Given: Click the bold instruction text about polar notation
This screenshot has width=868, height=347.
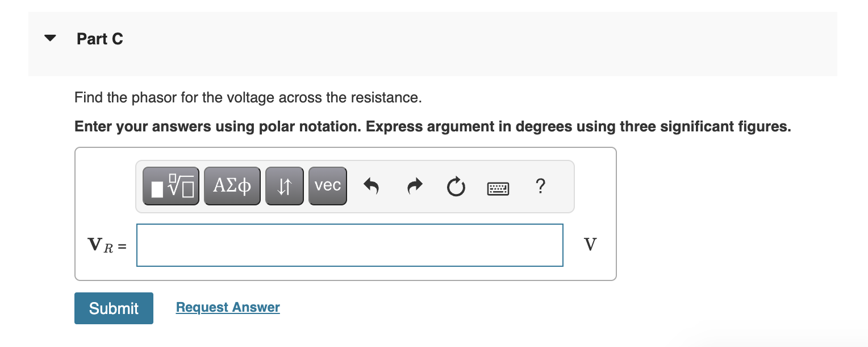Looking at the screenshot, I should [432, 126].
